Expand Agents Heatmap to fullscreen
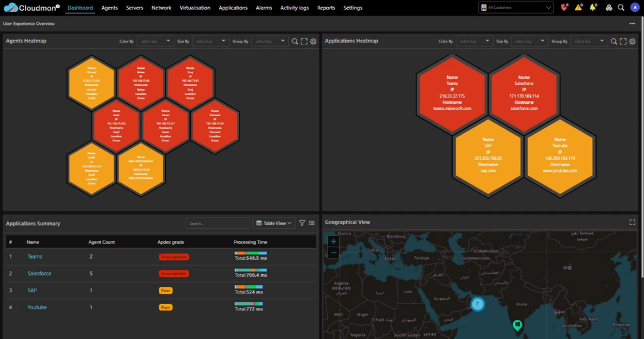Screen dimensions: 644x339 point(304,41)
